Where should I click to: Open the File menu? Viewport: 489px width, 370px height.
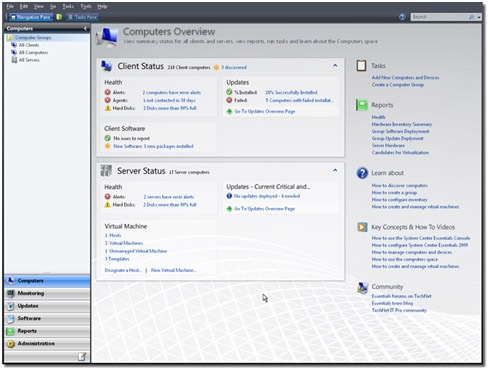[10, 6]
